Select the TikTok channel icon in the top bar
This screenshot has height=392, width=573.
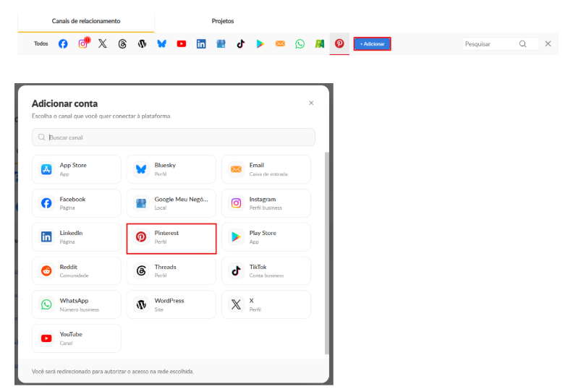240,44
